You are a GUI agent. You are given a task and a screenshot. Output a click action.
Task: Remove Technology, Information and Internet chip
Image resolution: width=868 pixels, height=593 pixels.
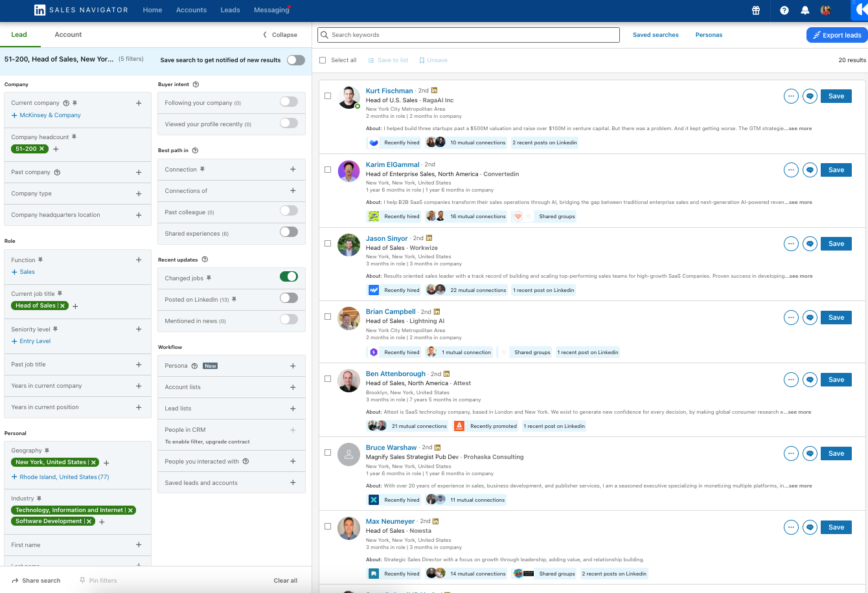(x=131, y=510)
